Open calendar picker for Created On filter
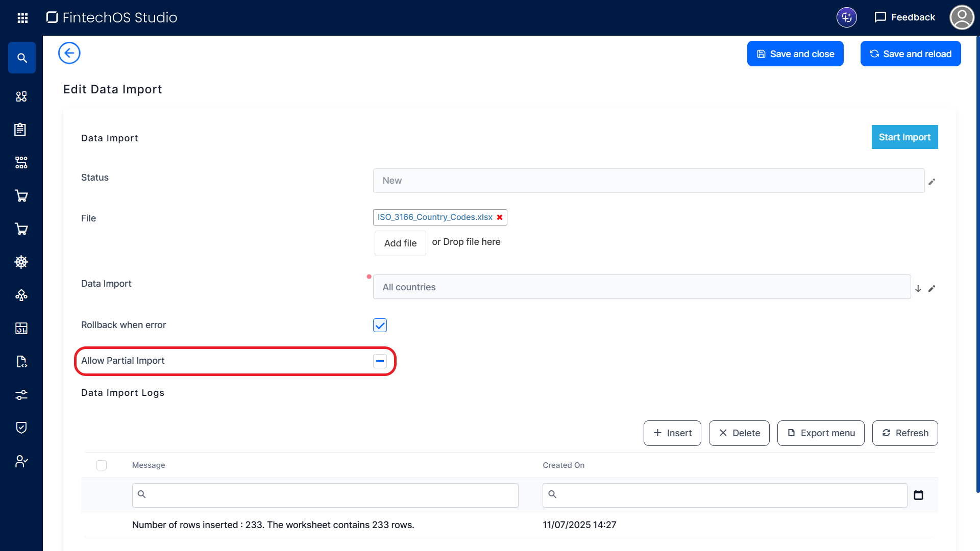 pyautogui.click(x=918, y=495)
